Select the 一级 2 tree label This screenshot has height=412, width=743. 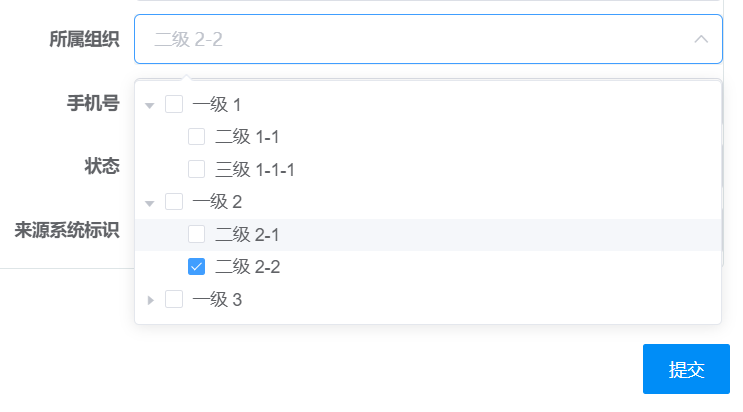click(217, 201)
